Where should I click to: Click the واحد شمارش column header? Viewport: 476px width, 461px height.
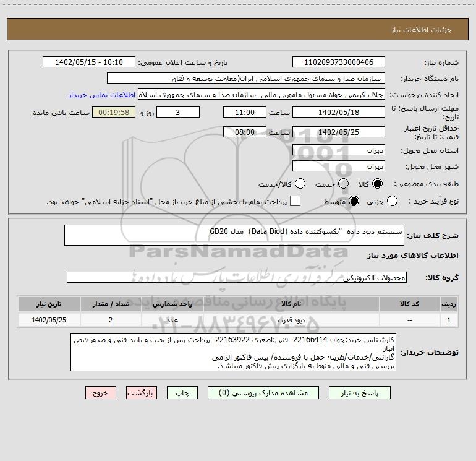pyautogui.click(x=172, y=304)
